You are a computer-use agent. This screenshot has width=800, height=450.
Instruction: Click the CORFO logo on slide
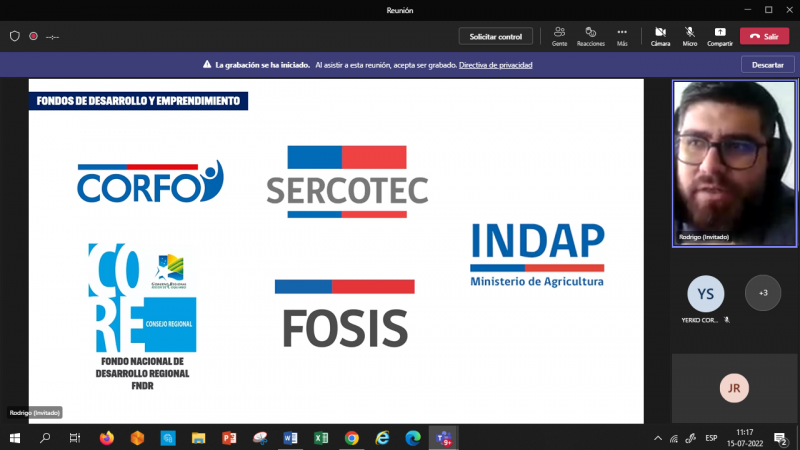[x=150, y=182]
